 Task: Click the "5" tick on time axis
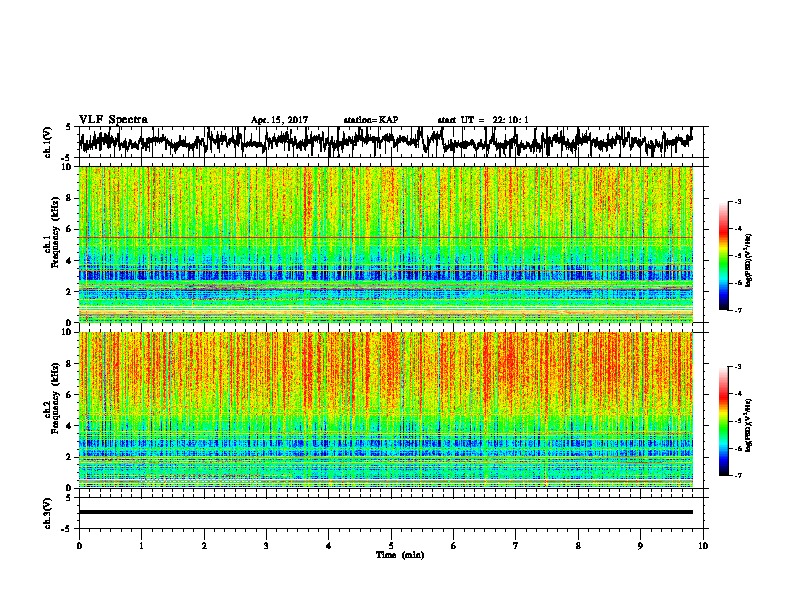pyautogui.click(x=391, y=546)
